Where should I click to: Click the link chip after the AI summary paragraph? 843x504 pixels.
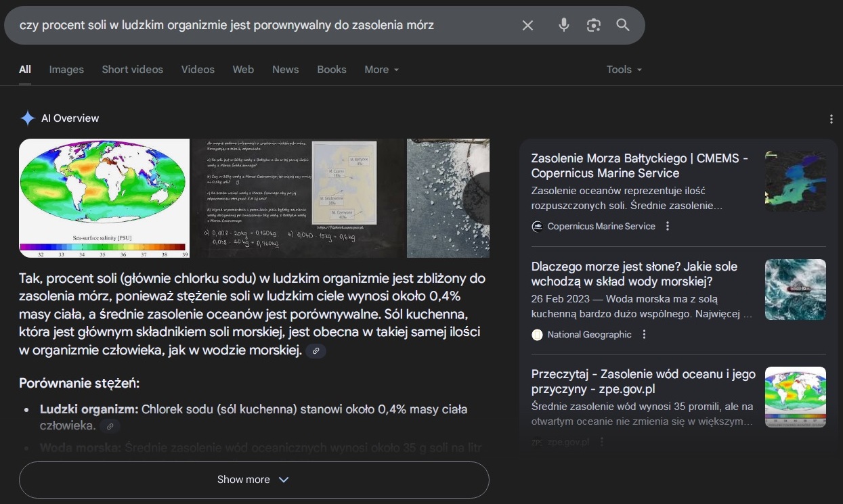coord(316,350)
